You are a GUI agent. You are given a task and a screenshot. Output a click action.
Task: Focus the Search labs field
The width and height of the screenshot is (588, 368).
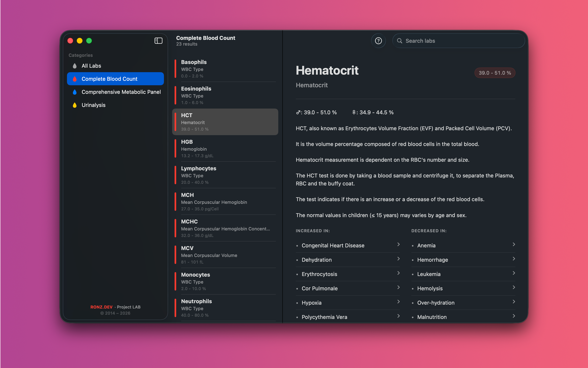459,41
